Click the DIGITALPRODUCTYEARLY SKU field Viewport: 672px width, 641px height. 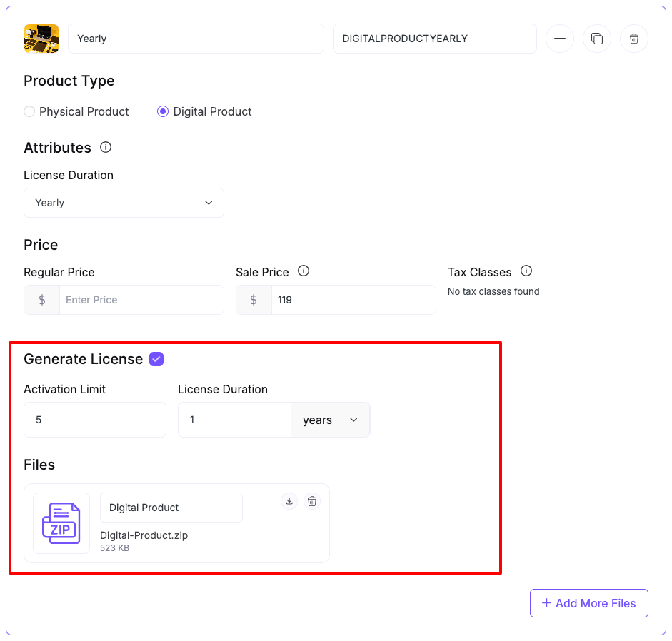click(434, 39)
